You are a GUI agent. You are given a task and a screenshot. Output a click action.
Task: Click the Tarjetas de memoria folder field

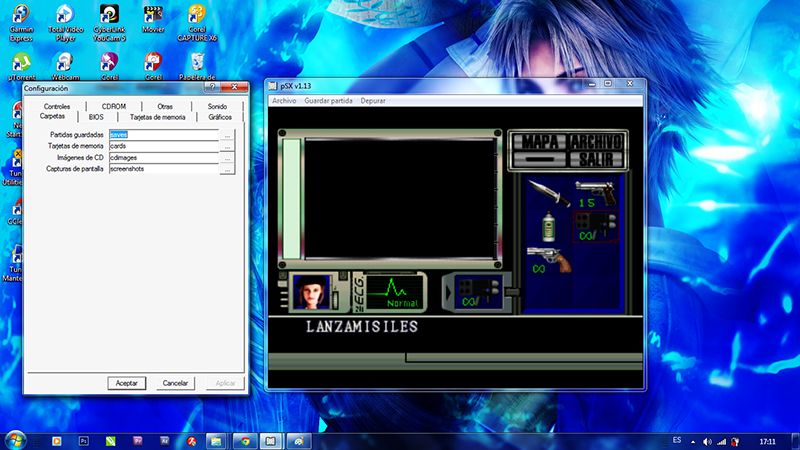(164, 146)
